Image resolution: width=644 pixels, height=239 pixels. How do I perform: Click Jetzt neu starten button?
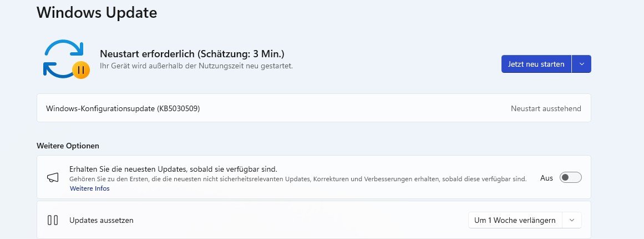click(536, 64)
